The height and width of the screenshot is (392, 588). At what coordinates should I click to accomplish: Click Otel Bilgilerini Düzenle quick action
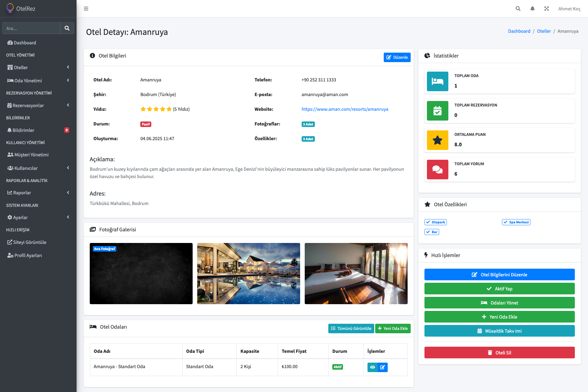coord(499,274)
